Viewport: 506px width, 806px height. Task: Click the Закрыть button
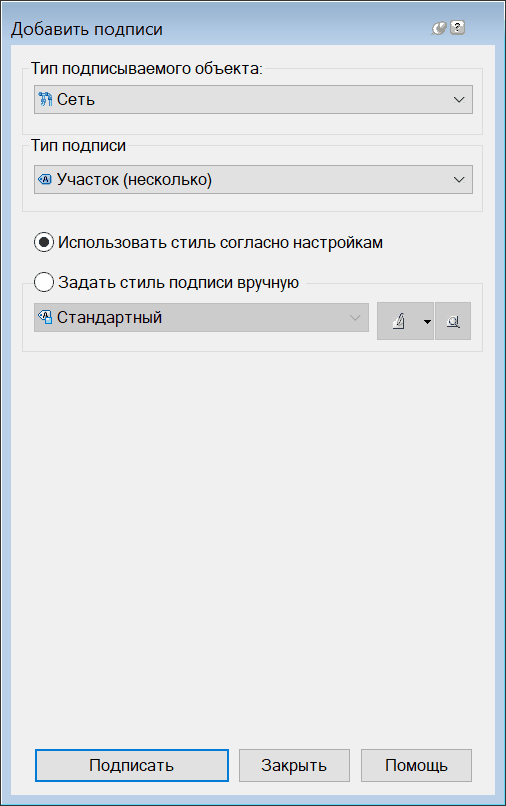click(x=294, y=765)
